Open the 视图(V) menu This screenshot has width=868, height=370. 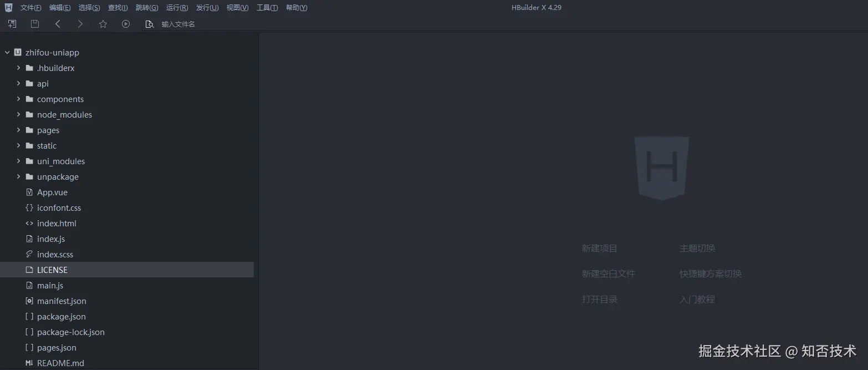(x=237, y=8)
